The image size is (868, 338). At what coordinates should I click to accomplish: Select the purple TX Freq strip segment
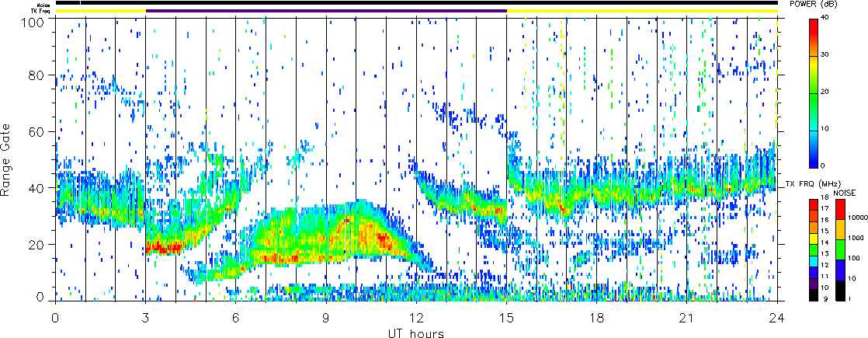327,11
